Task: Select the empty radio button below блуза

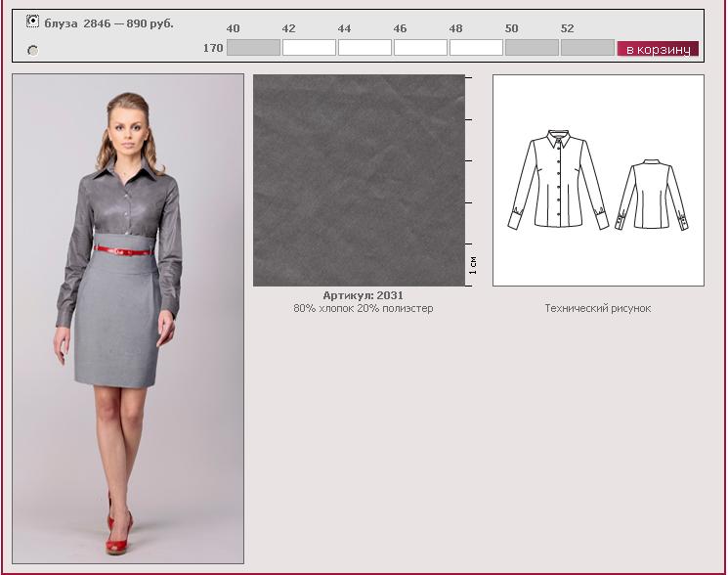Action: (x=33, y=50)
